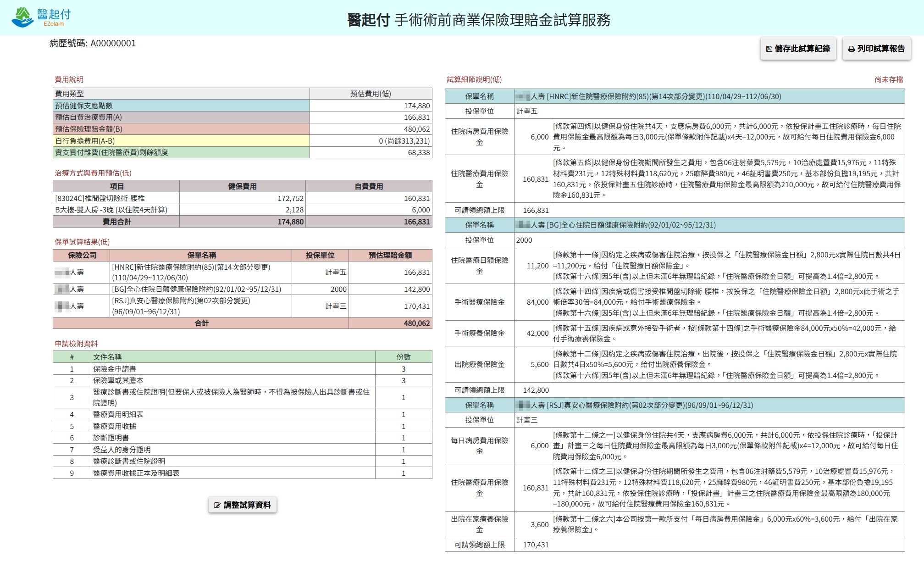Click HNRC policy name header in details panel
Image resolution: width=924 pixels, height=562 pixels.
point(709,96)
